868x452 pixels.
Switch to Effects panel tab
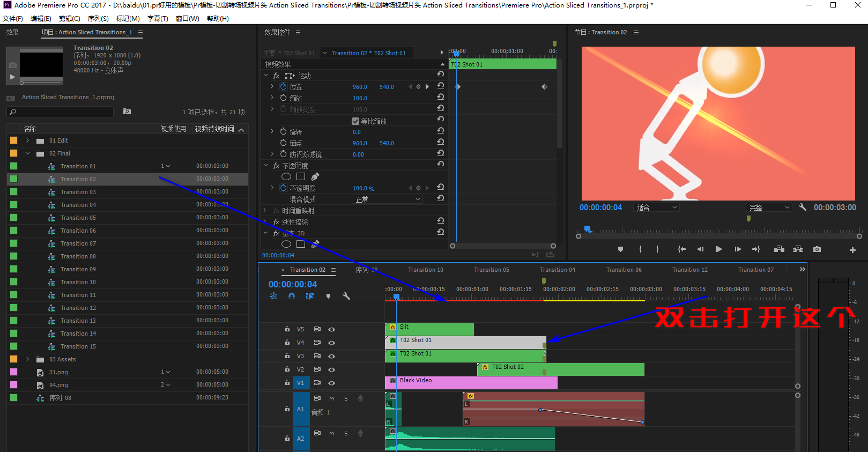12,32
